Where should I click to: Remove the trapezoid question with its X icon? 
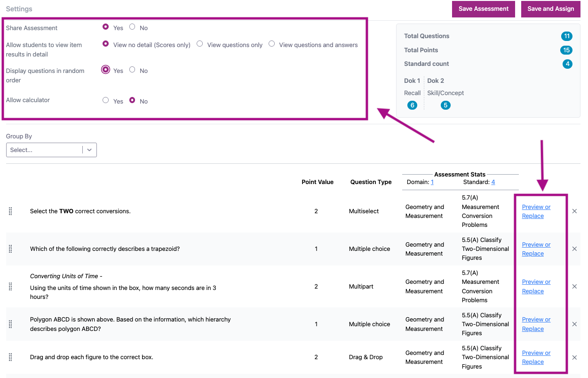click(574, 249)
